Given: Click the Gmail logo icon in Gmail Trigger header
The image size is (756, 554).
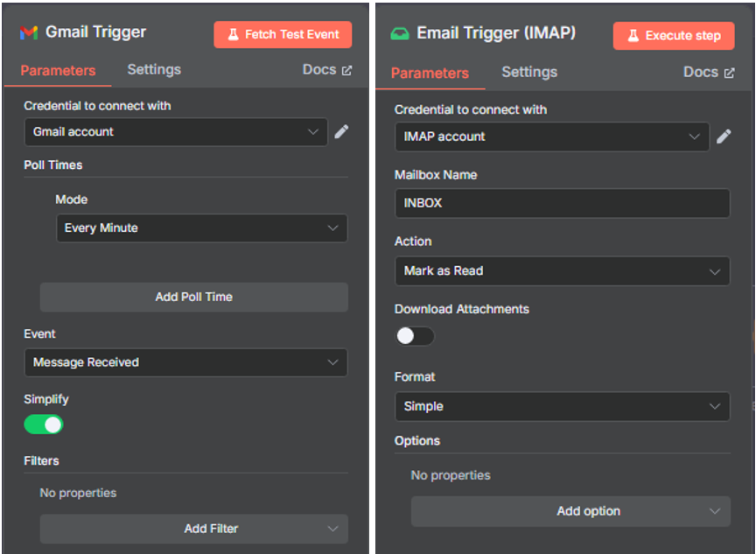Looking at the screenshot, I should 29,32.
